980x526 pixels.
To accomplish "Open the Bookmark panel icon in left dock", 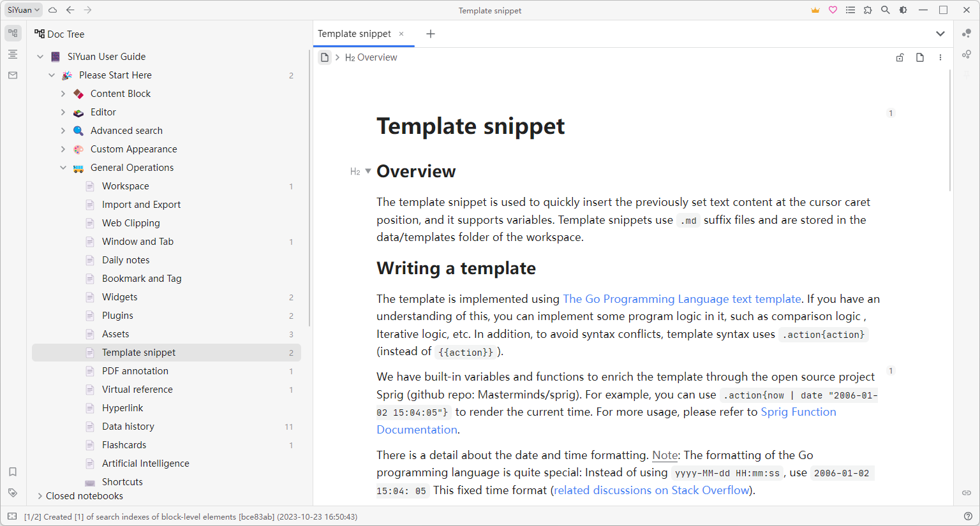I will [13, 472].
